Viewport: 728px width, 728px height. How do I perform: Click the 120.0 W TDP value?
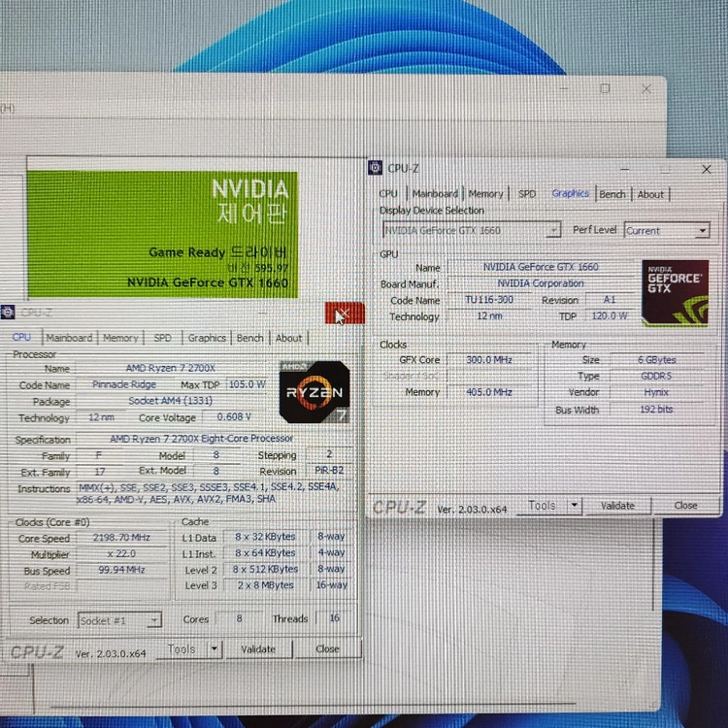click(x=610, y=315)
